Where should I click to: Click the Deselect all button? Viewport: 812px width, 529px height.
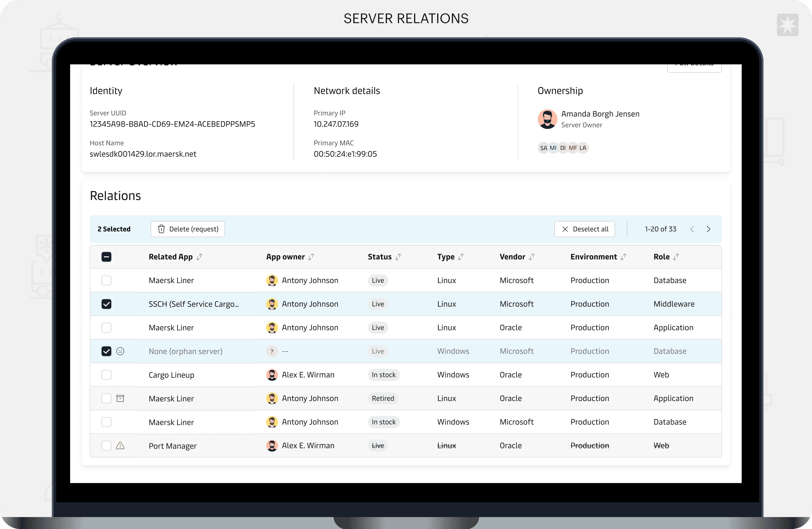585,229
